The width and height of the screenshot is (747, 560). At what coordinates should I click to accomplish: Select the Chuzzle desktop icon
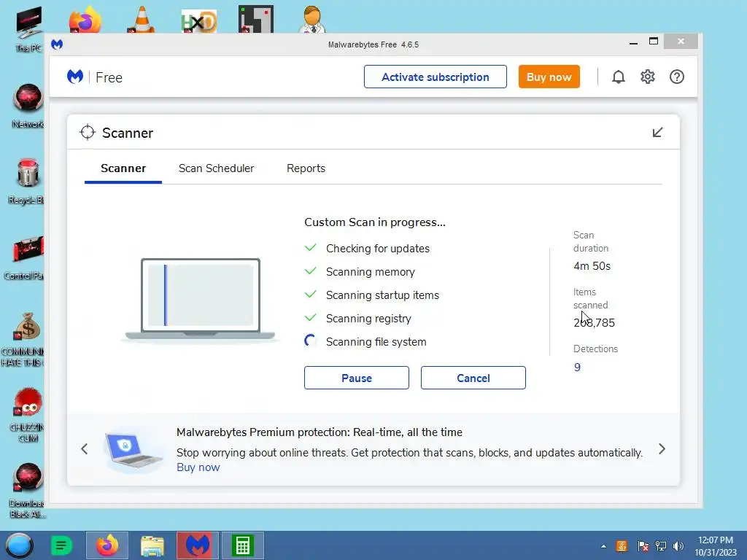pyautogui.click(x=28, y=415)
